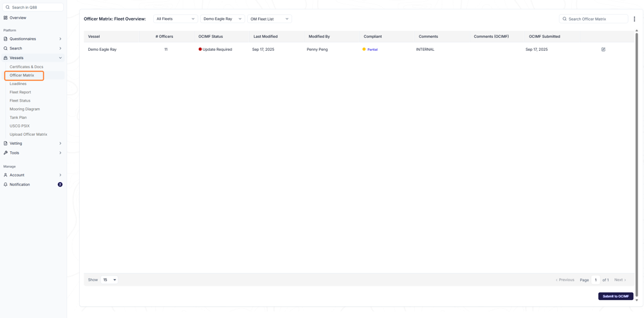
Task: Click the Submit to OCIMF button
Action: [x=616, y=296]
